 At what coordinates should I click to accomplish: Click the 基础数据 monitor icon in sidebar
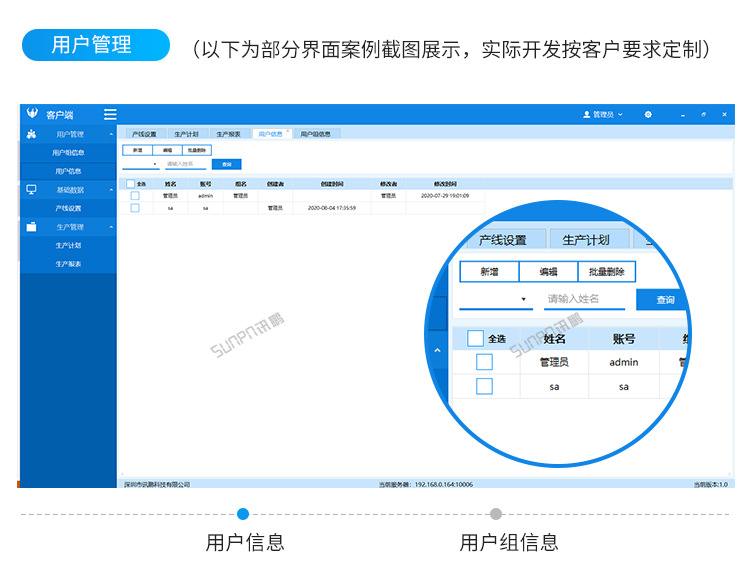(x=32, y=190)
